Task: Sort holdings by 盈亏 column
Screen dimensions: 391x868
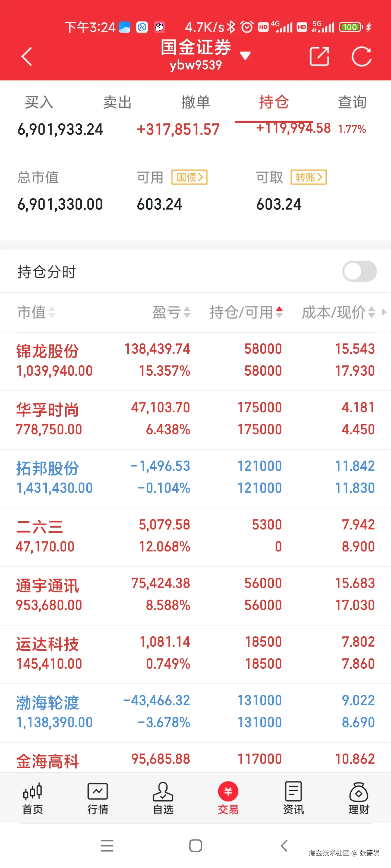Action: [x=171, y=312]
